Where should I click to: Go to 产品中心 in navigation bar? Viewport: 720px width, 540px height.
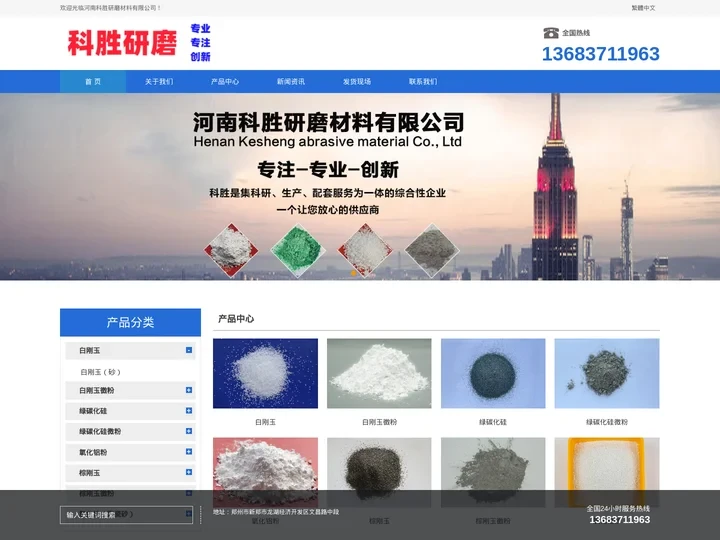tap(225, 82)
